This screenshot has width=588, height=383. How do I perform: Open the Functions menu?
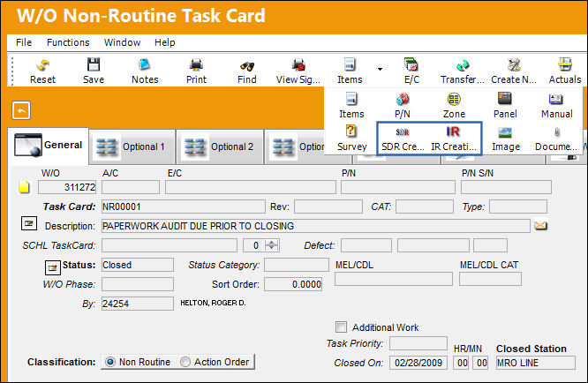(x=68, y=42)
